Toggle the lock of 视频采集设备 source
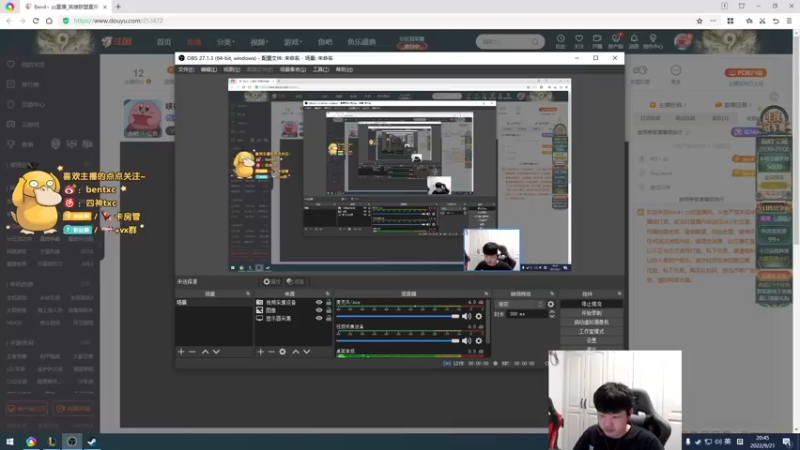The width and height of the screenshot is (800, 450). point(329,303)
